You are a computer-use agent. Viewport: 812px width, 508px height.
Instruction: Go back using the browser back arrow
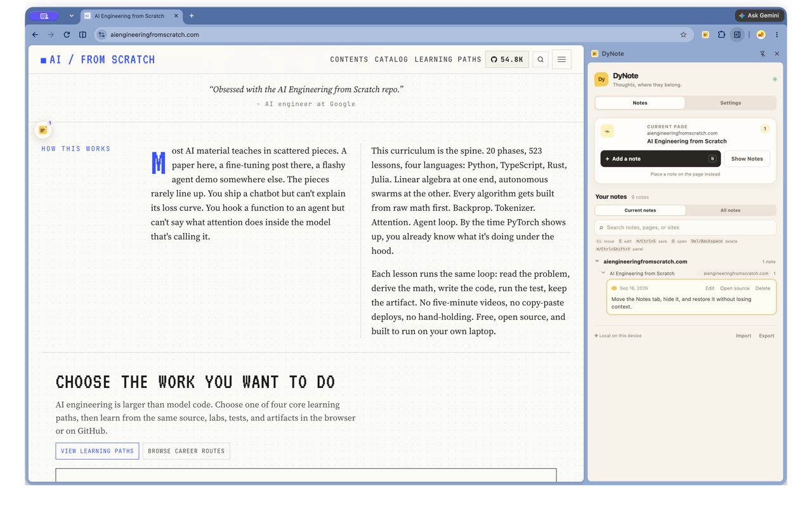coord(35,35)
